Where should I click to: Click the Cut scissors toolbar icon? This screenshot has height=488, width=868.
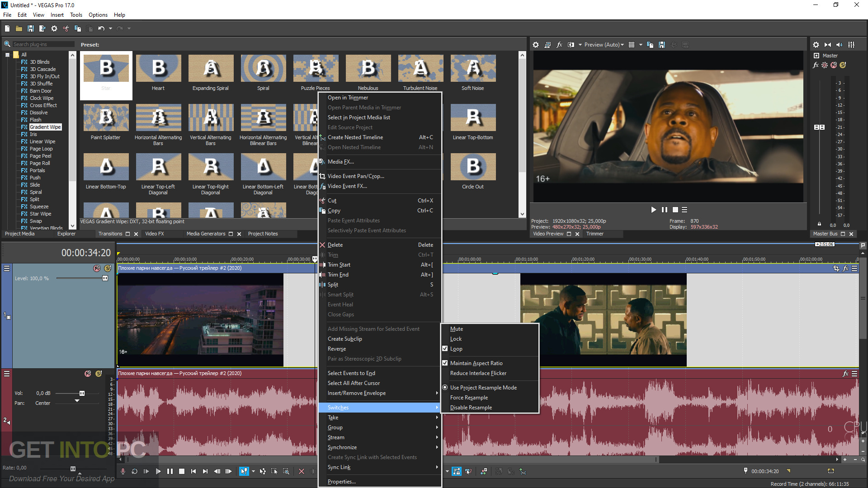coord(66,28)
